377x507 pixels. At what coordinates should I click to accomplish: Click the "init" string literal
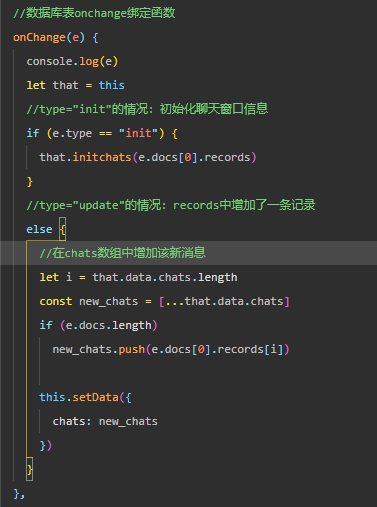coord(138,133)
